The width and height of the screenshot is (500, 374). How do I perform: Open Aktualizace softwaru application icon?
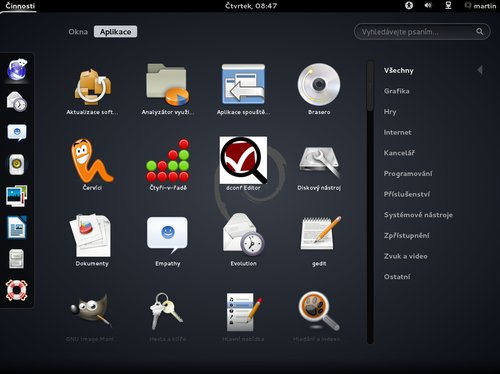point(92,87)
